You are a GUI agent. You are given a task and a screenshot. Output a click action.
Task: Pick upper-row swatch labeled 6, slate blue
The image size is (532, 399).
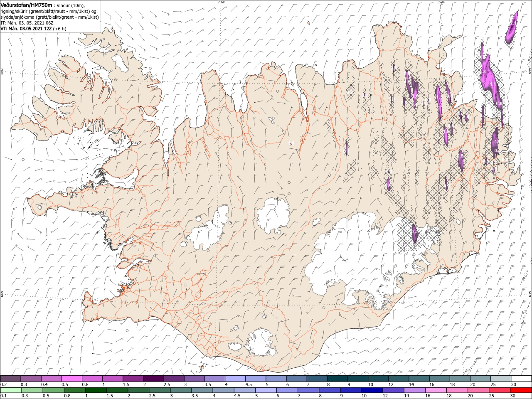(x=296, y=379)
